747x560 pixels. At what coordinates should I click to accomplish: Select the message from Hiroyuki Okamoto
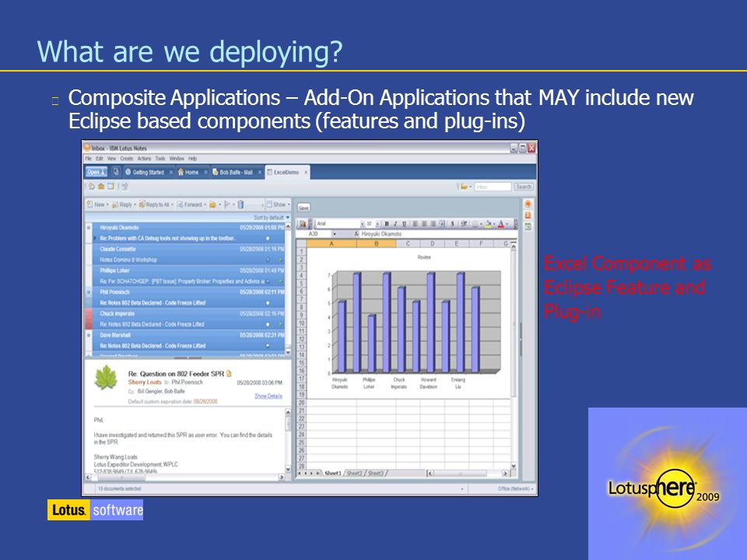(x=188, y=233)
